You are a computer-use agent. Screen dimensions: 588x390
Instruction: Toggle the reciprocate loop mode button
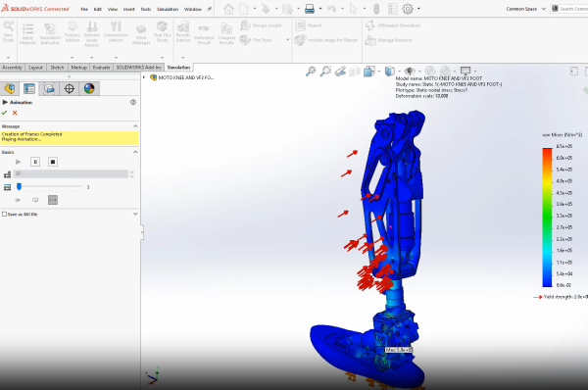pyautogui.click(x=53, y=200)
